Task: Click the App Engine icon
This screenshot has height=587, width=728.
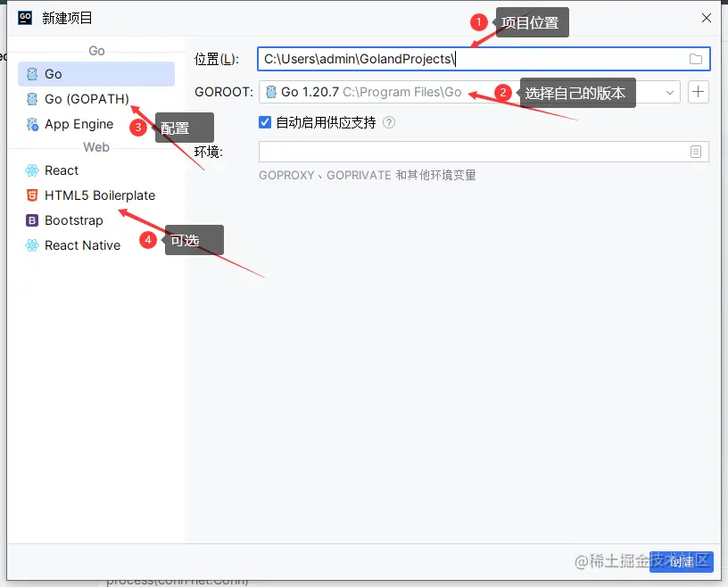Action: (32, 124)
